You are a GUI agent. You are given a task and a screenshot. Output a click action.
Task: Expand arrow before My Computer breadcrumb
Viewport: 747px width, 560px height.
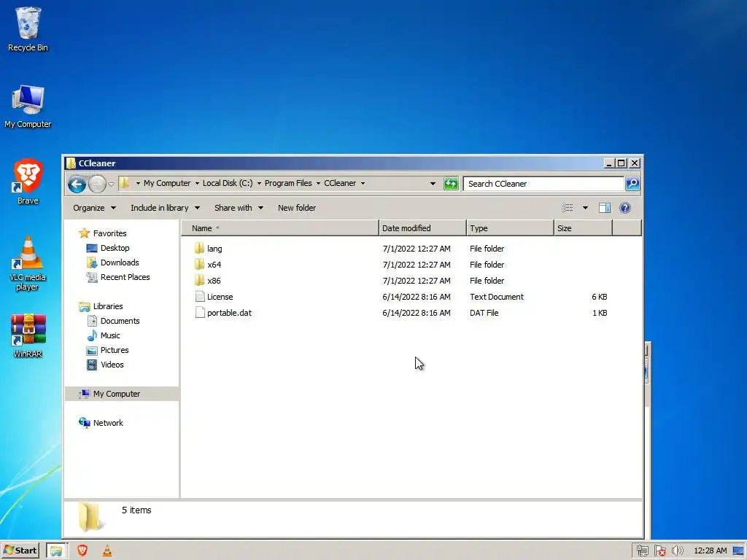click(138, 183)
